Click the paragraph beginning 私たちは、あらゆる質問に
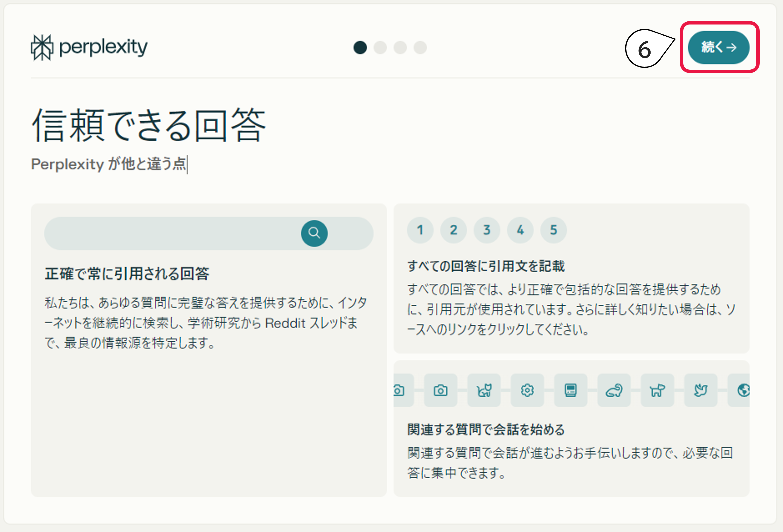This screenshot has height=532, width=783. 205,323
